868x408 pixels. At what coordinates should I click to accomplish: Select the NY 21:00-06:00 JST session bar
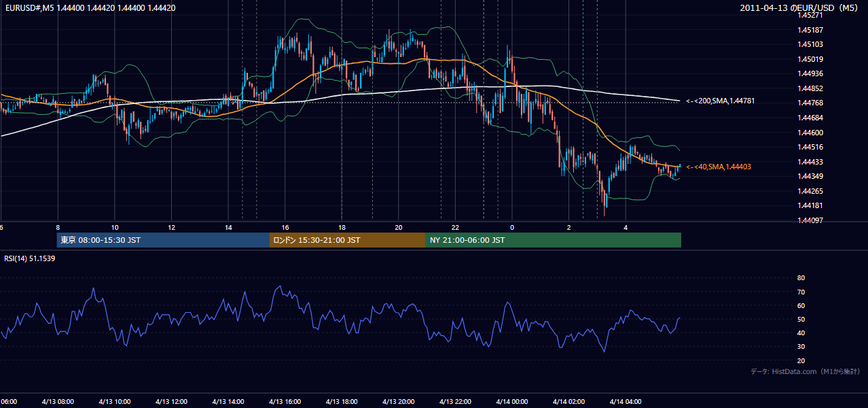pyautogui.click(x=554, y=240)
